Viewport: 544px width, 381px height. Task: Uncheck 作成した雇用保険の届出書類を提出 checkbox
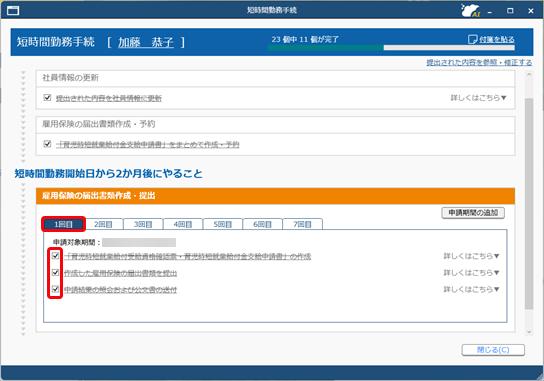pos(55,272)
